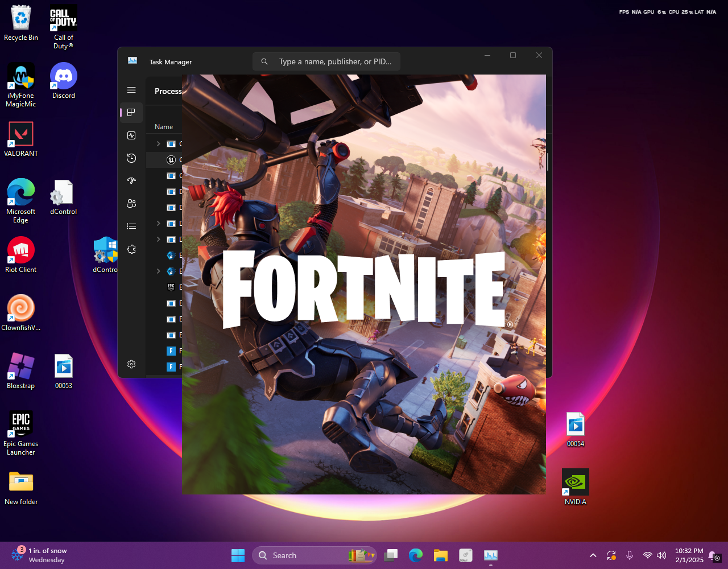Select the Call of Duty desktop shortcut
The height and width of the screenshot is (569, 728).
click(x=64, y=27)
